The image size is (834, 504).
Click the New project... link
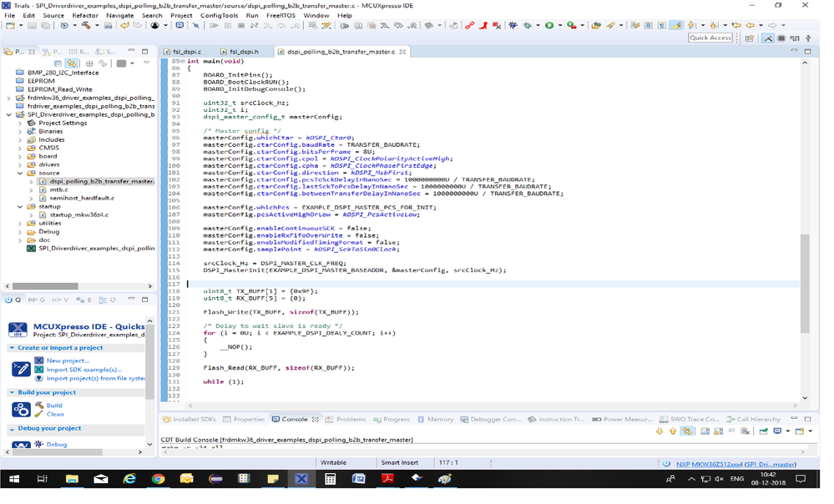point(68,360)
